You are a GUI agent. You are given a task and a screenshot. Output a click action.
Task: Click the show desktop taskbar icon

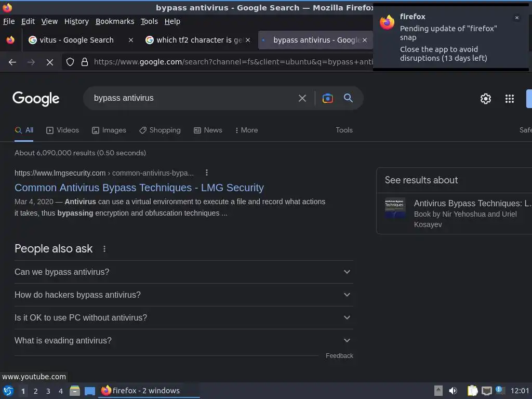(89, 391)
